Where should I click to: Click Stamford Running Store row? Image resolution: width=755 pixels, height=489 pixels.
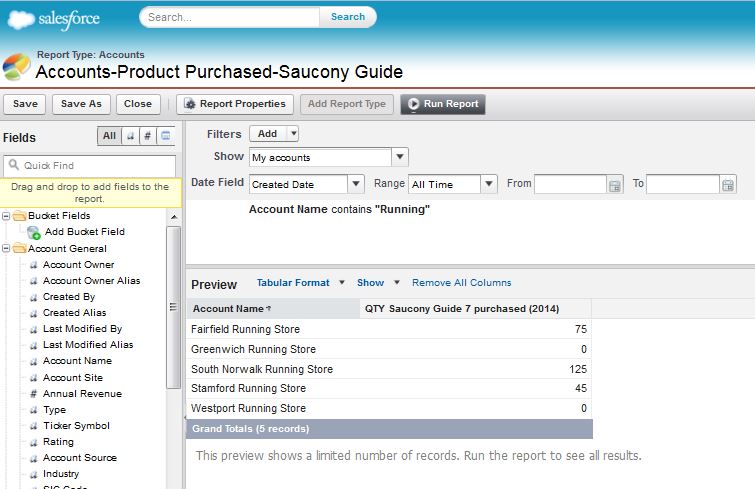[x=389, y=388]
